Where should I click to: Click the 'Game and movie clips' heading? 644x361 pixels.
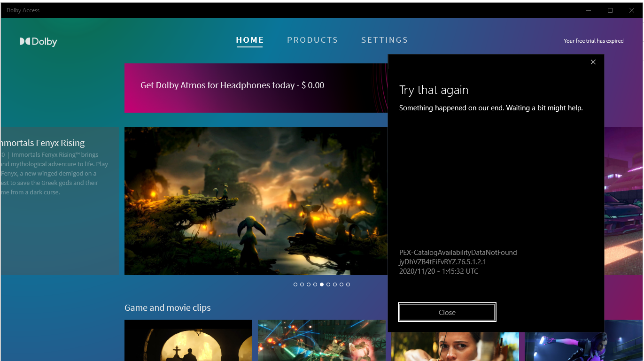pos(168,308)
